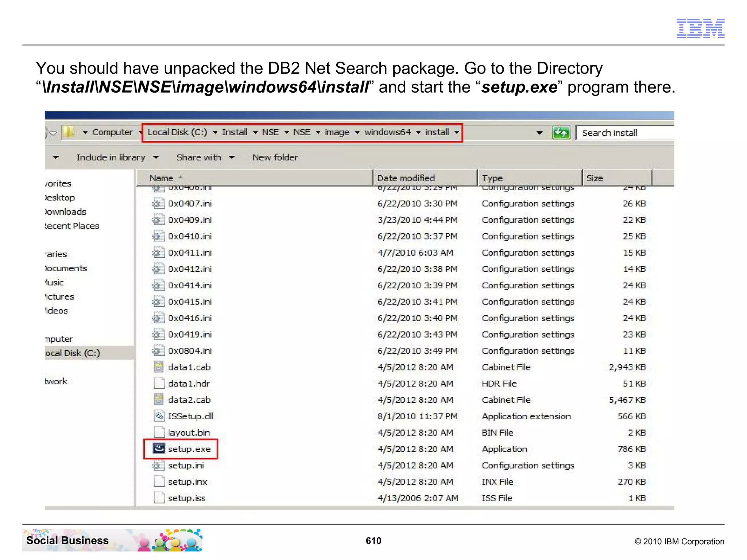Click the windows64 breadcrumb segment
The width and height of the screenshot is (747, 560).
[x=387, y=132]
